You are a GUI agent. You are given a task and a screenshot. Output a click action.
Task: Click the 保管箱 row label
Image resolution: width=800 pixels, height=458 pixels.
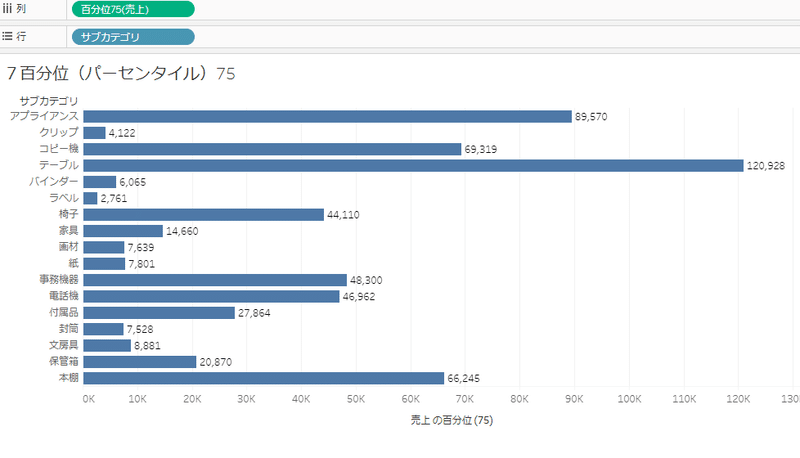[x=64, y=361]
